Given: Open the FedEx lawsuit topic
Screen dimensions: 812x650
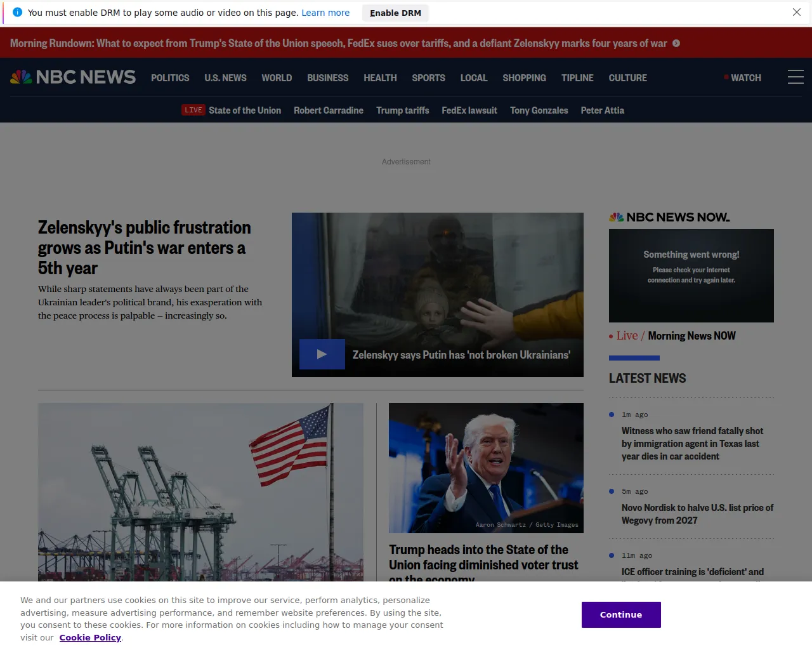Looking at the screenshot, I should [469, 110].
